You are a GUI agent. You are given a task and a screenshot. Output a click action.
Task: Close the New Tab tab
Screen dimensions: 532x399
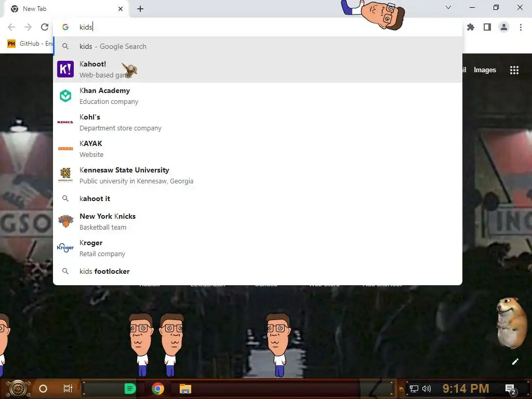tap(121, 9)
